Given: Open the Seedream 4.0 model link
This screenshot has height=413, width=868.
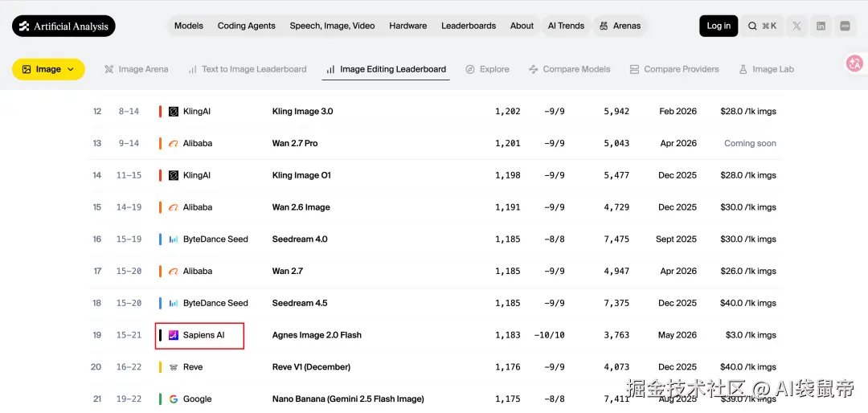Looking at the screenshot, I should (300, 239).
